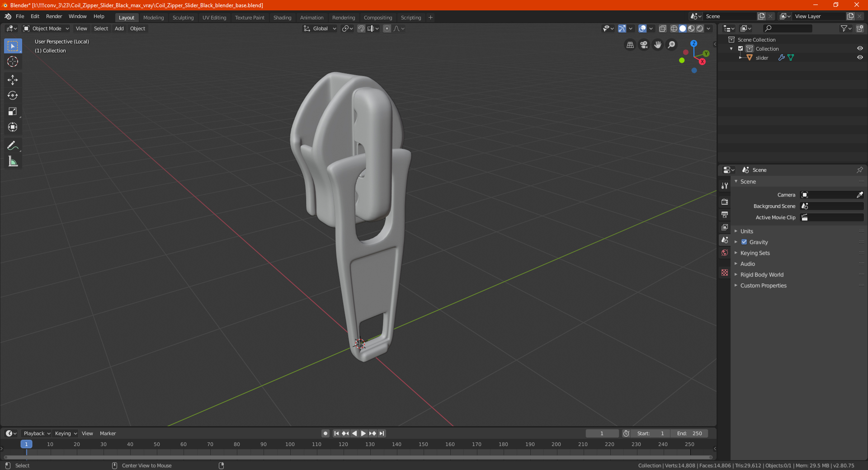Toggle the Collection exclude checkbox
This screenshot has width=868, height=470.
coord(741,48)
